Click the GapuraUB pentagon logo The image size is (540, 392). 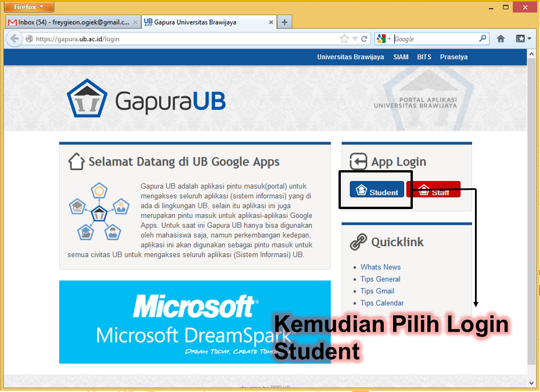87,99
